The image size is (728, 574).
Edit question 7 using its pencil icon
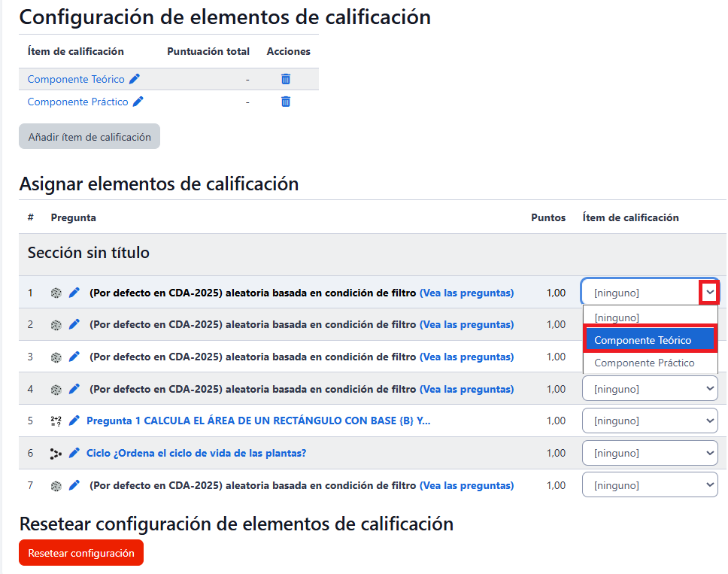coord(74,486)
